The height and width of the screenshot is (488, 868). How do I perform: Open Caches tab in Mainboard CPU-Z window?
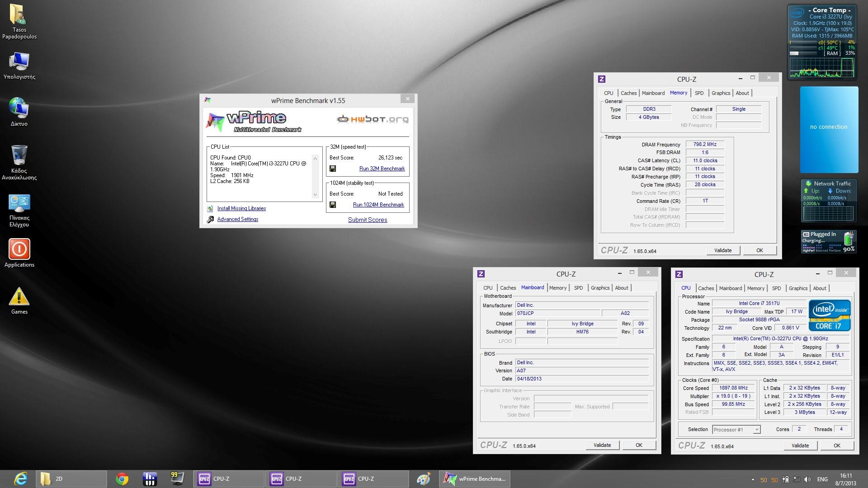click(508, 288)
